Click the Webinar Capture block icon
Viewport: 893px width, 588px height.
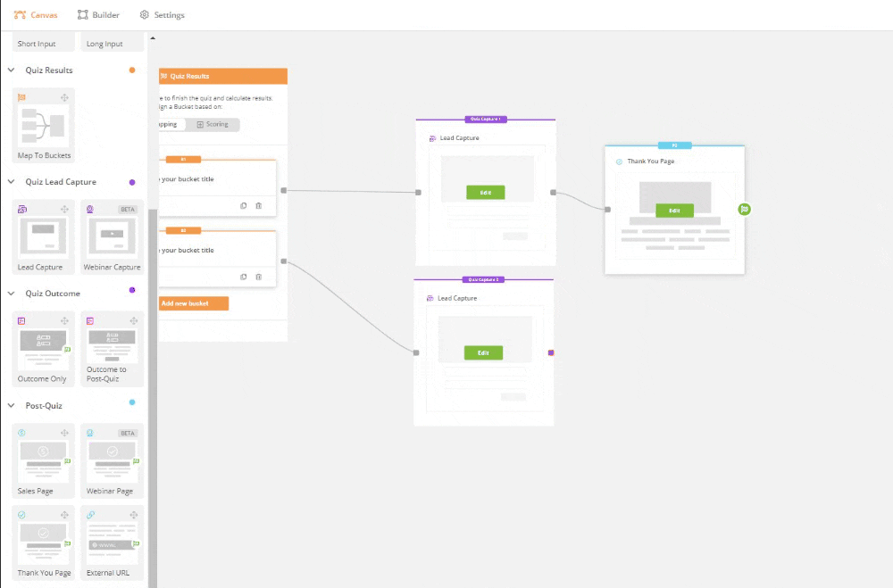(x=90, y=209)
